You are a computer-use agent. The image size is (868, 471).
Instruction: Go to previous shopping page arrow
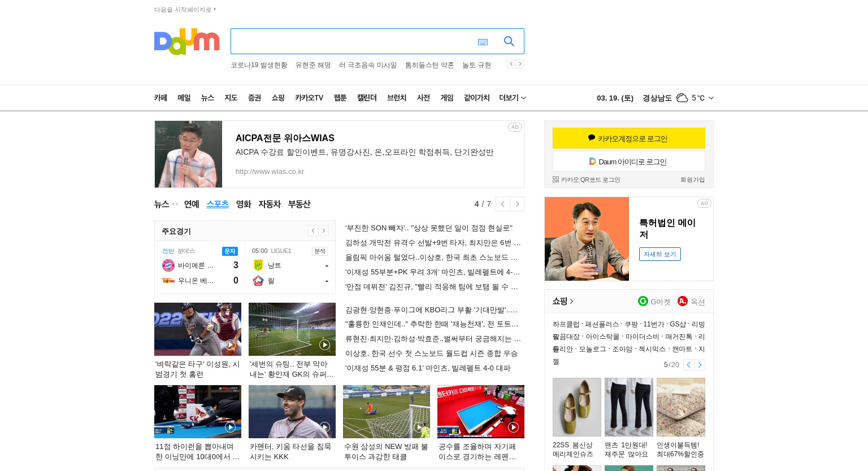pos(688,365)
